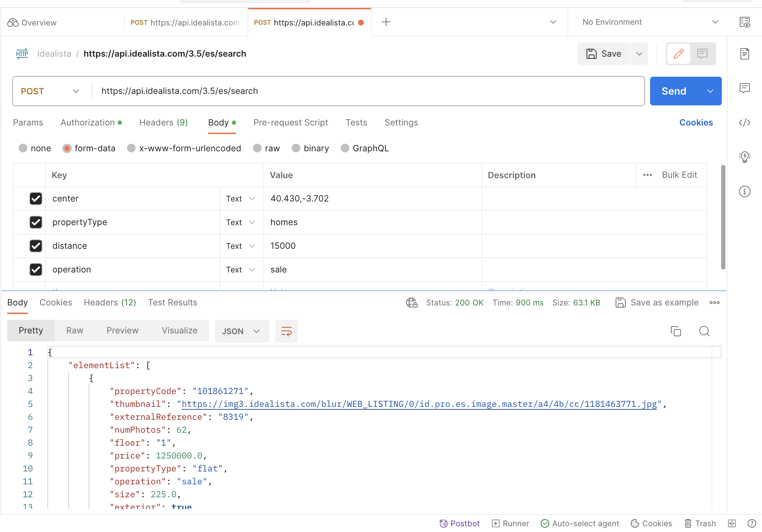Switch to the Raw response view
This screenshot has width=762, height=532.
point(75,331)
